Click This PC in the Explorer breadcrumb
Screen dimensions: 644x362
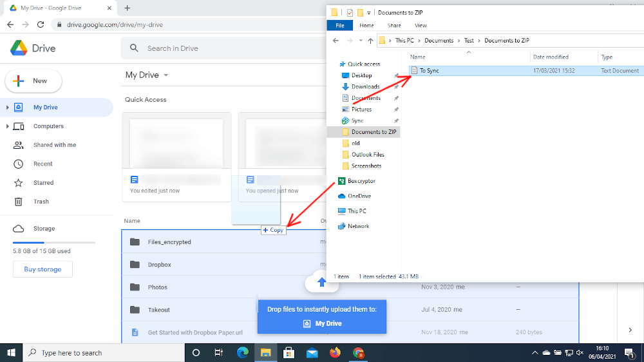point(404,41)
